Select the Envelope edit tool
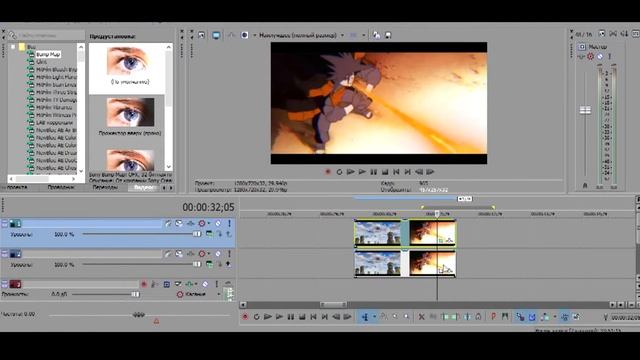The width and height of the screenshot is (640, 360). (384, 317)
